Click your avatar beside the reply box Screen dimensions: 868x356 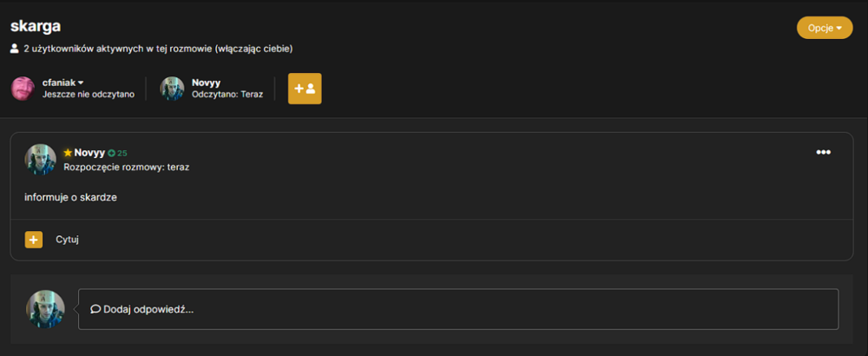tap(45, 309)
